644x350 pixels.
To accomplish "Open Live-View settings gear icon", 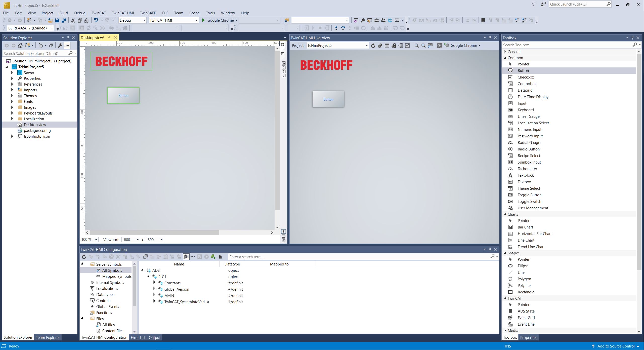I will point(380,46).
